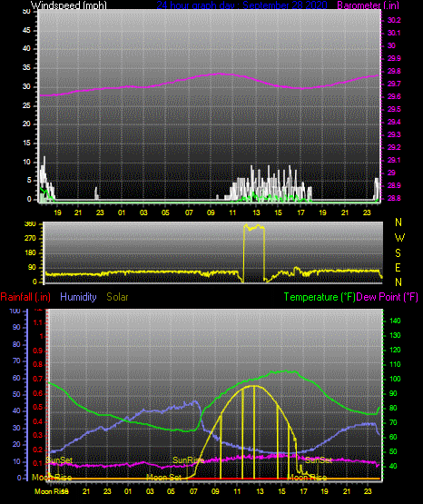Viewport: 423px width, 504px height.
Task: Click the 'E' wind direction compass label
Action: click(x=398, y=267)
